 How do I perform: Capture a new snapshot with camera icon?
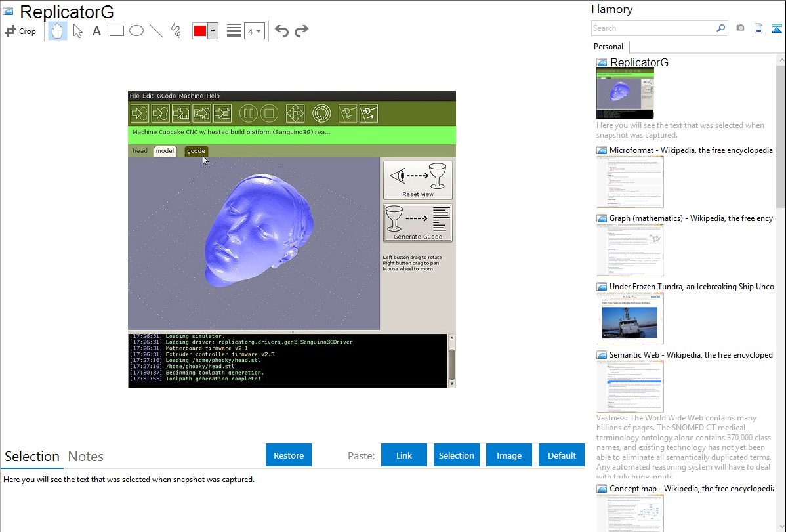tap(740, 28)
